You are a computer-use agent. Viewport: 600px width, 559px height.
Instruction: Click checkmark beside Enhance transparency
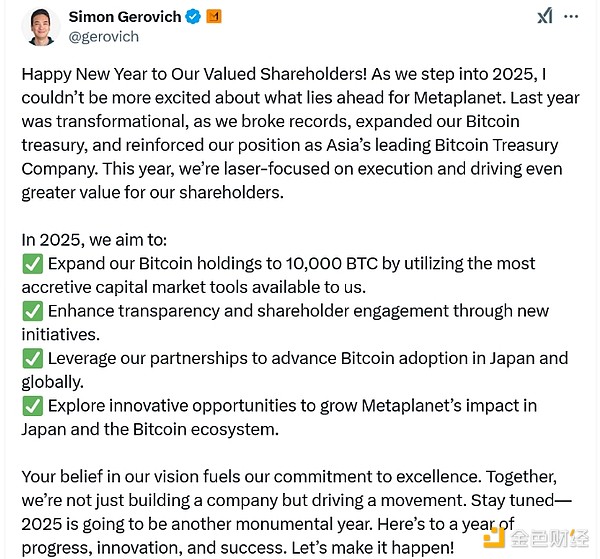33,311
